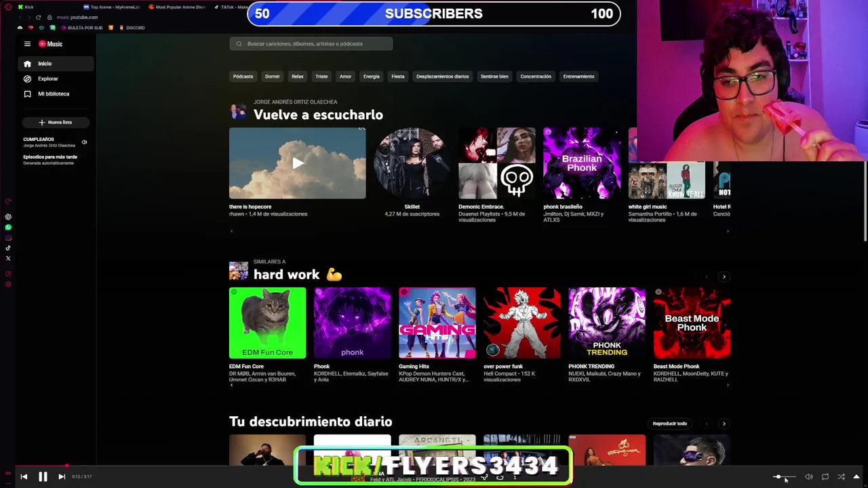
Task: Skip to the next track
Action: click(x=62, y=476)
